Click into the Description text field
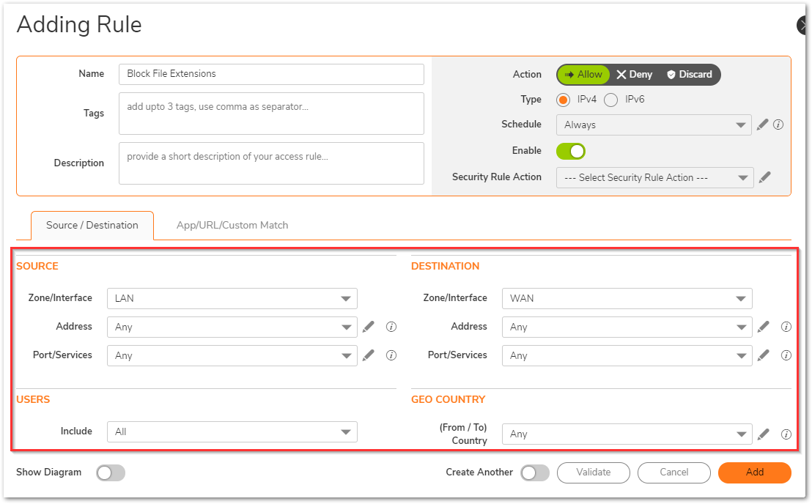 tap(271, 163)
